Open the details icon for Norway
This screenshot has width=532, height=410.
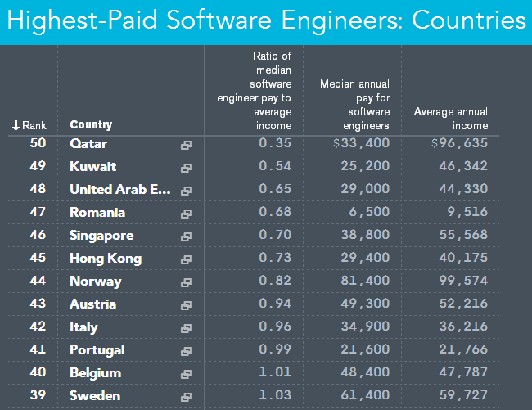[187, 282]
